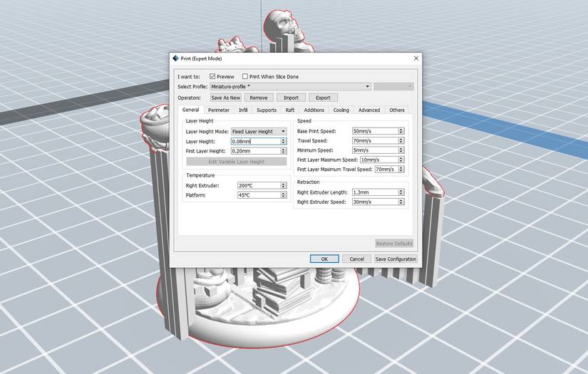Select the Infill tab
Image resolution: width=588 pixels, height=374 pixels.
tap(243, 110)
